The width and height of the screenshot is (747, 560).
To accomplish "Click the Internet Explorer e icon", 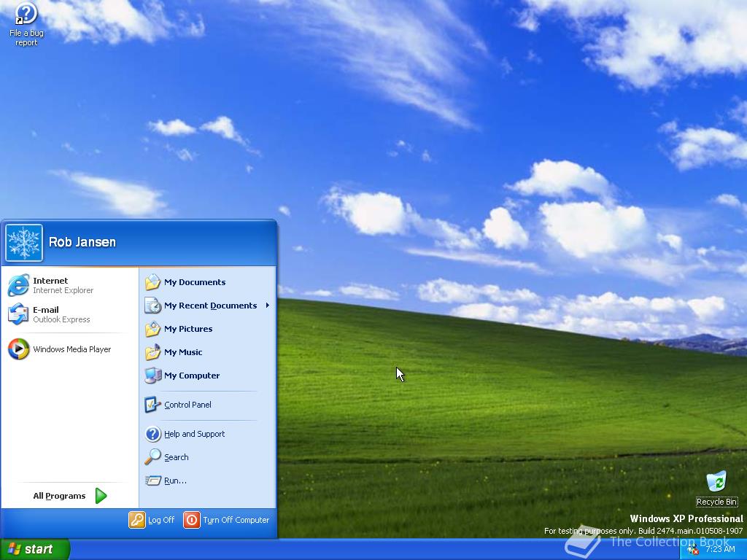I will click(x=18, y=285).
